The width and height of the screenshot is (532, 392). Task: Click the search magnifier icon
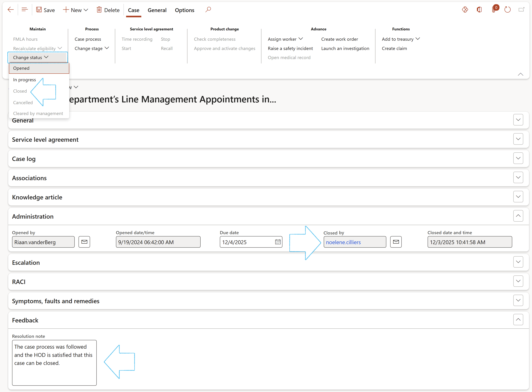click(208, 9)
